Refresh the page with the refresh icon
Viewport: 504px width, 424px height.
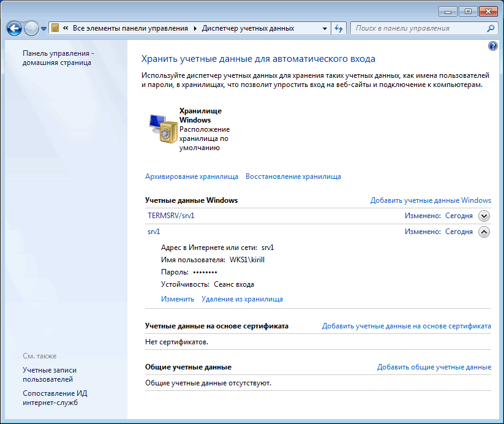click(339, 28)
